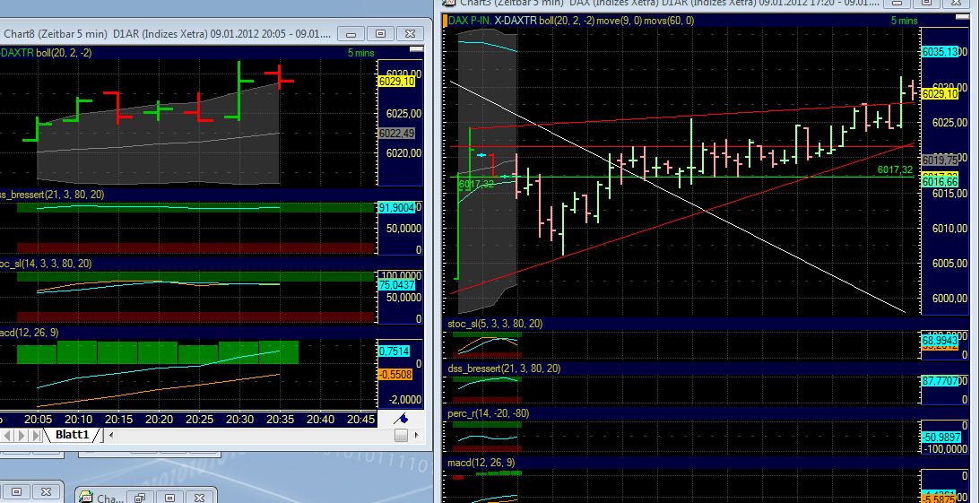
Task: Click the -50,9897 perc_r value
Action: tap(940, 437)
